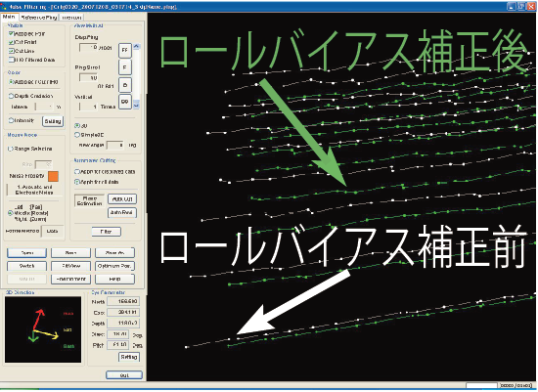The height and width of the screenshot is (392, 538).
Task: Click the up arrow of the ping scrollbar
Action: coord(136,47)
